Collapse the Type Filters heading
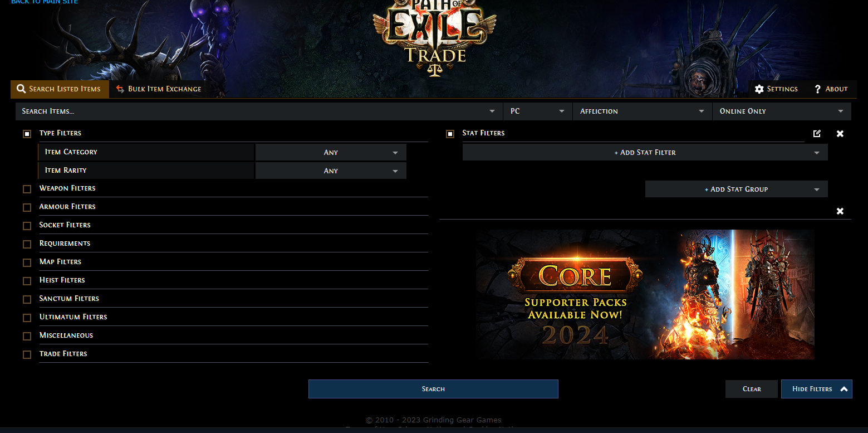Viewport: 868px width, 433px height. click(60, 133)
